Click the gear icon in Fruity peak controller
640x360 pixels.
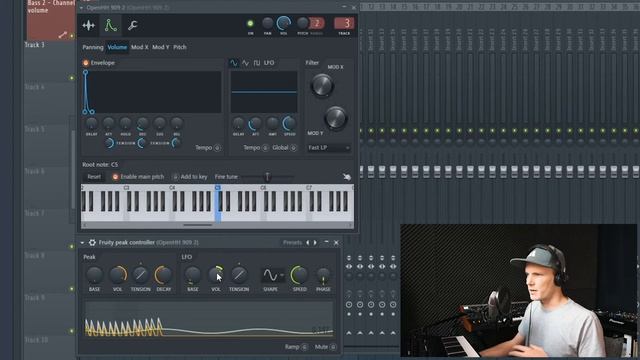pos(92,242)
